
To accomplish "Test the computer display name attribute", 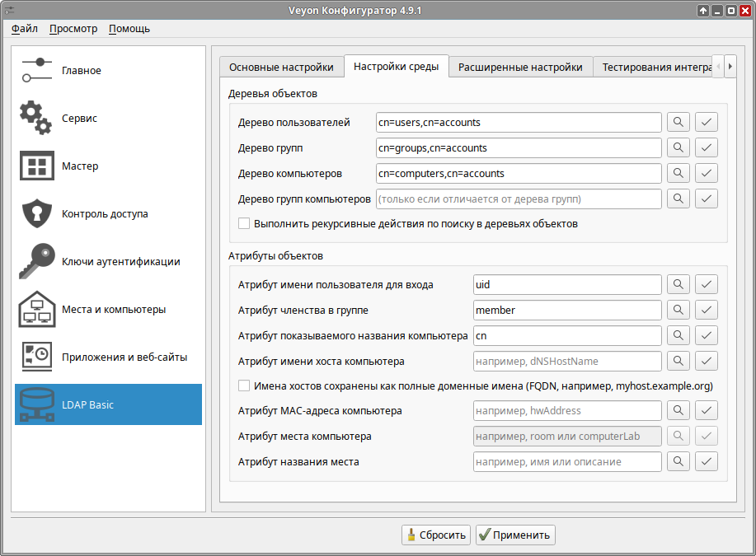I will [706, 336].
